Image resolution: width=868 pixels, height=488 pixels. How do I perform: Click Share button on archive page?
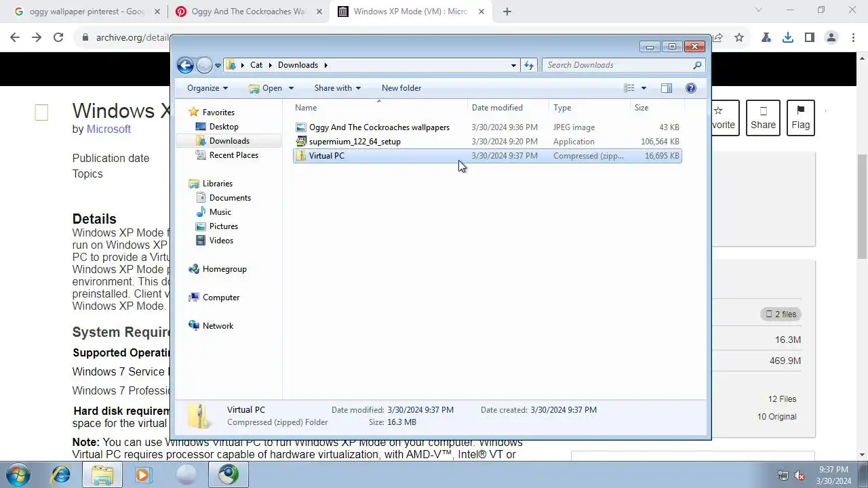[x=763, y=118]
